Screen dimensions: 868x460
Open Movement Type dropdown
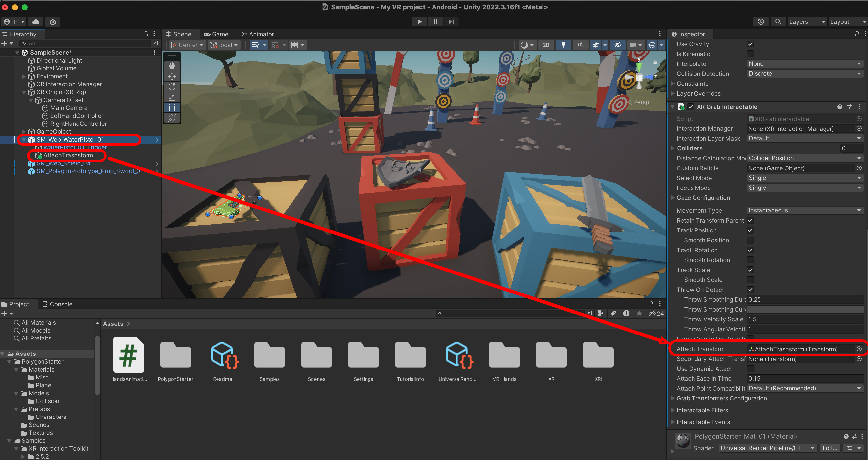click(804, 210)
